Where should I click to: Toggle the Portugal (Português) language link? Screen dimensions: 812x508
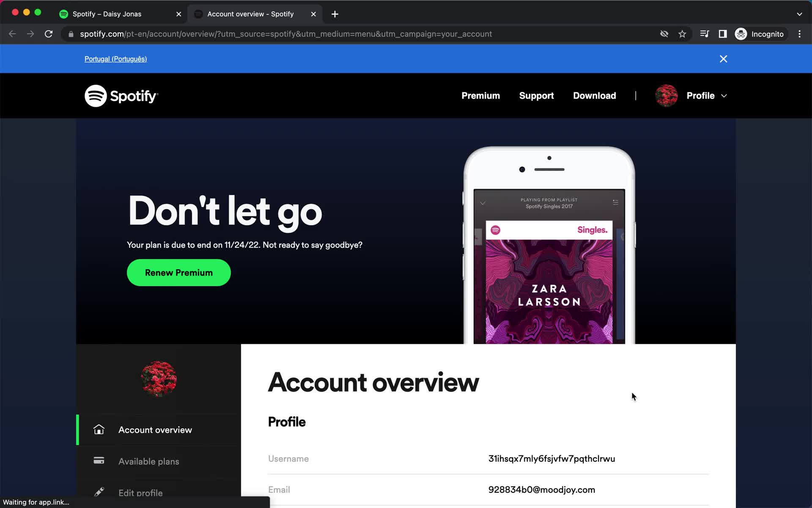click(x=115, y=58)
